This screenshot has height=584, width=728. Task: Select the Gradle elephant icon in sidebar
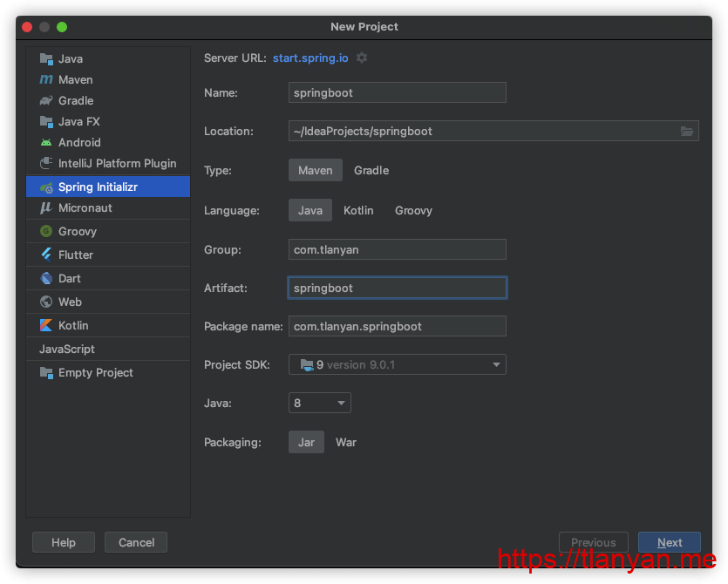[x=46, y=100]
